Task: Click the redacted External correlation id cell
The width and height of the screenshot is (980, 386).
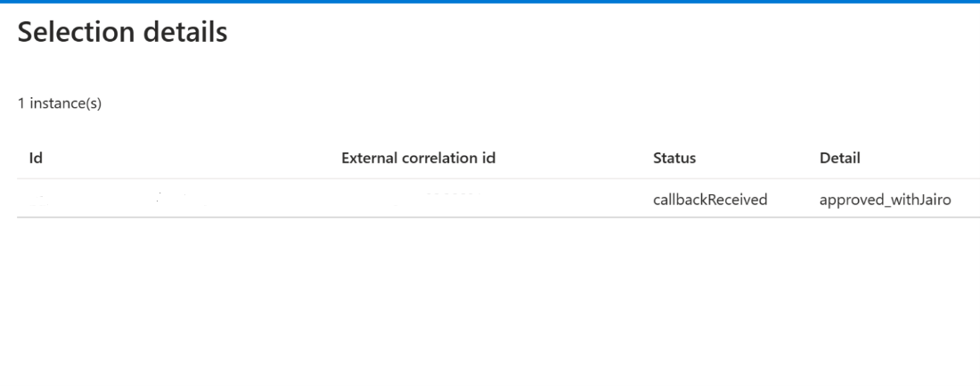Action: 428,199
